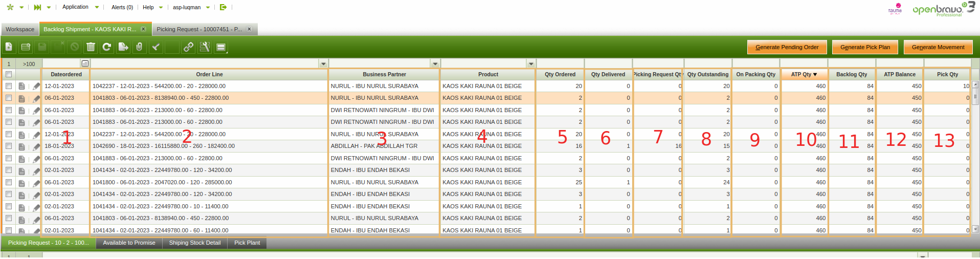Viewport: 980px width, 259px height.
Task: Click pencil edit icon on second row
Action: coord(36,98)
